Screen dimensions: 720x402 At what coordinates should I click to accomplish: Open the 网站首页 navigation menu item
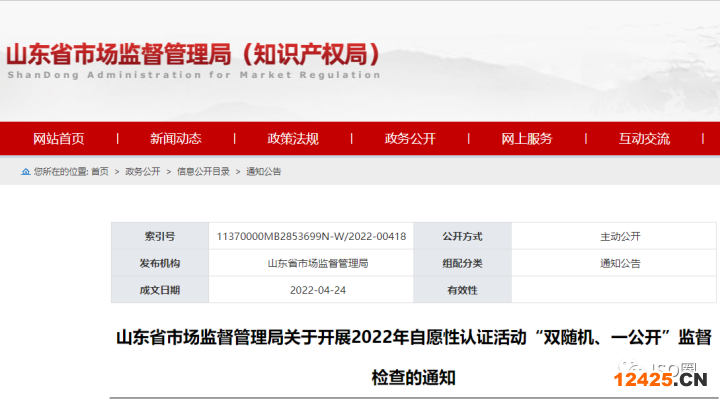click(59, 139)
